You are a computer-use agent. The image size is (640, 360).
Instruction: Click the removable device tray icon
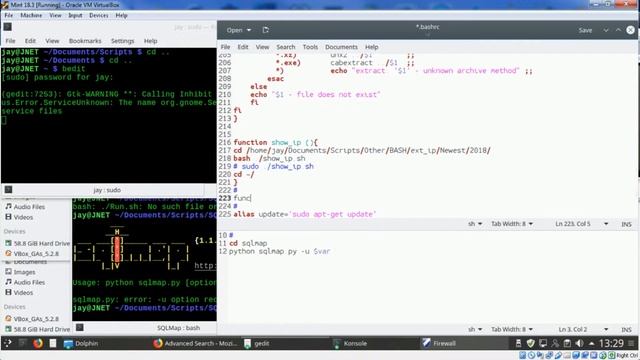tap(518, 343)
